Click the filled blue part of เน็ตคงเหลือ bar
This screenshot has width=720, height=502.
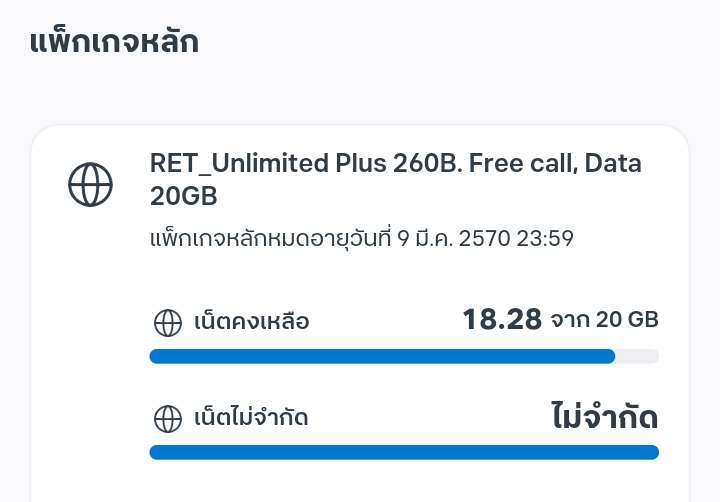pos(380,356)
